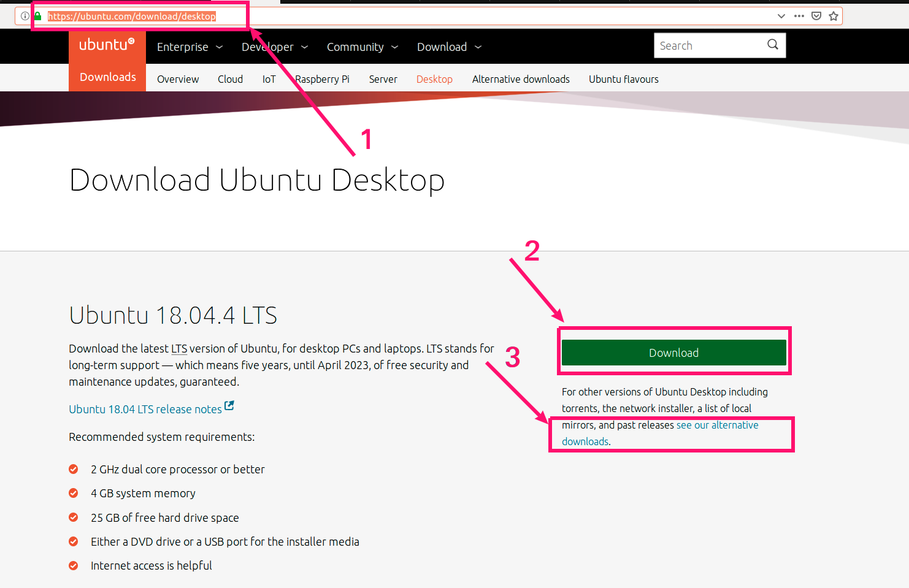This screenshot has height=588, width=909.
Task: Bookmark this page with the star icon
Action: tap(834, 16)
